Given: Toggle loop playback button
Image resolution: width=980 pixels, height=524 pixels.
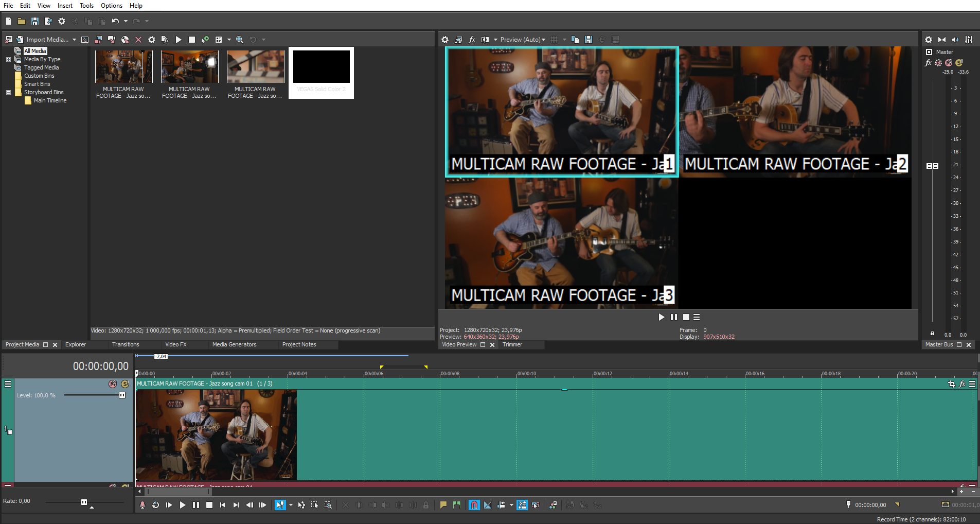Looking at the screenshot, I should pyautogui.click(x=155, y=505).
